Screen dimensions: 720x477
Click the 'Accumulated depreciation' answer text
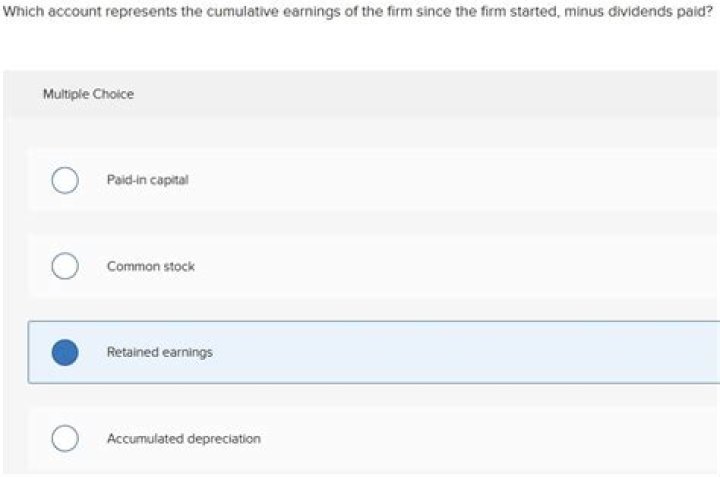[x=184, y=439]
